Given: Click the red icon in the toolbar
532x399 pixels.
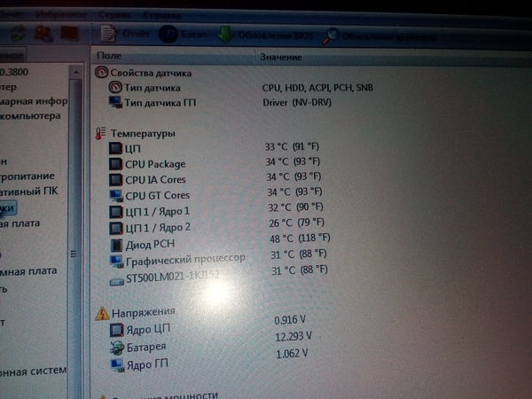Looking at the screenshot, I should coord(70,34).
